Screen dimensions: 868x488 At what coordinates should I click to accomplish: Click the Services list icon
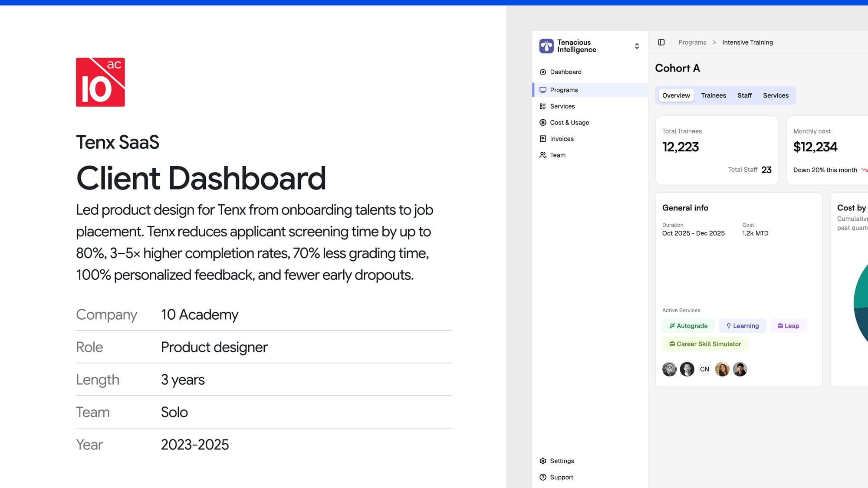click(x=543, y=106)
